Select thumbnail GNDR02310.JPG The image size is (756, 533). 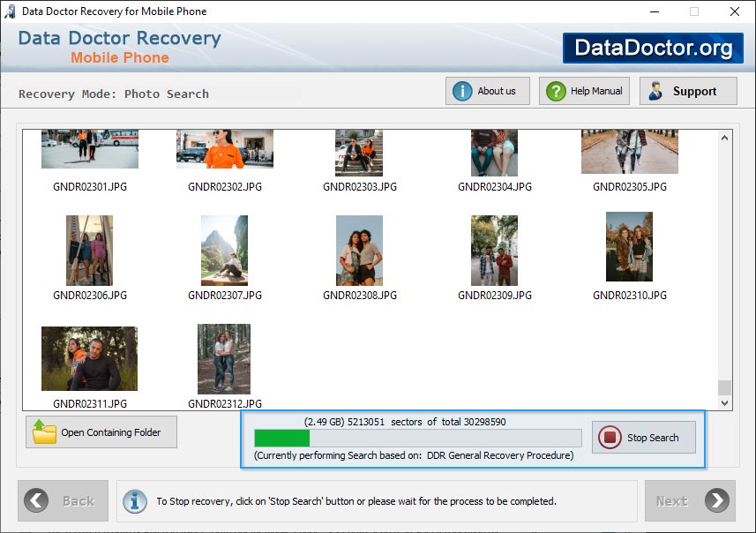629,246
